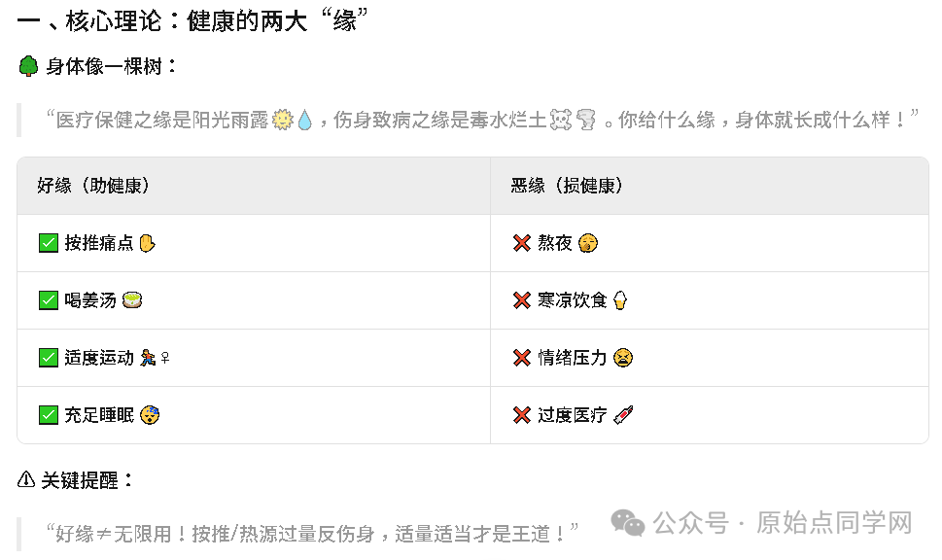Click the green checkmark beside 按推痛点
942x560 pixels.
(x=49, y=243)
